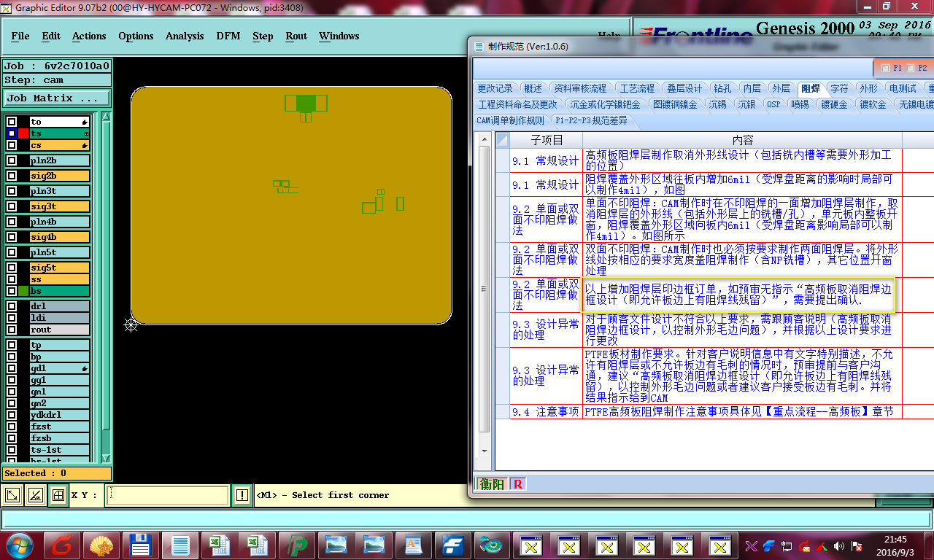Open the orange seashell app in taskbar

101,545
